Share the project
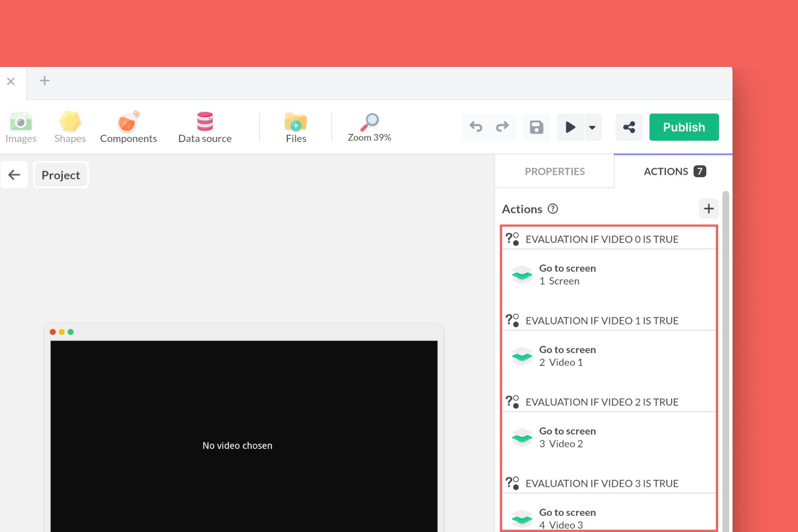 (629, 127)
